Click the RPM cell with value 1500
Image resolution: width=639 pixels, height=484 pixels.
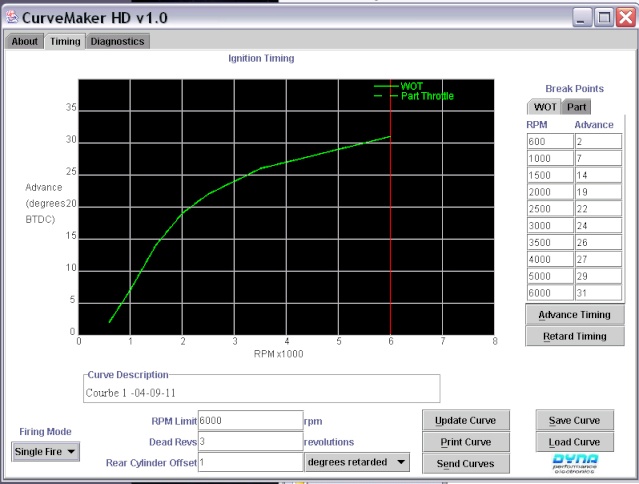[550, 175]
